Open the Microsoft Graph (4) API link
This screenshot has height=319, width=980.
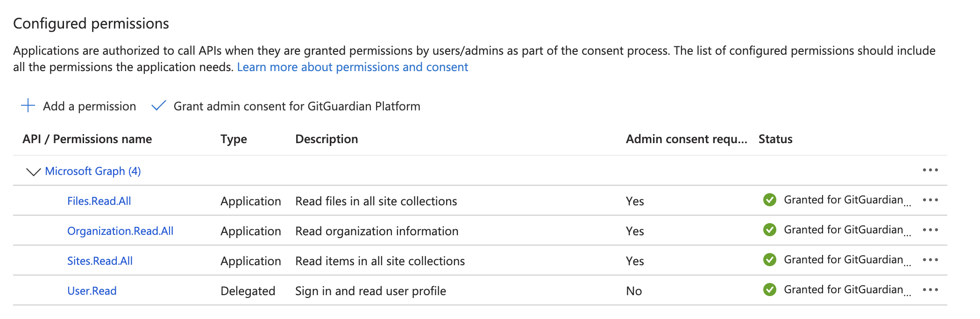93,171
